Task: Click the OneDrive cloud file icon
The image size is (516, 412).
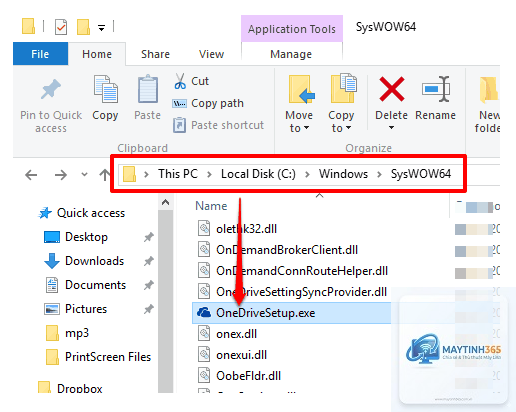Action: pos(204,313)
